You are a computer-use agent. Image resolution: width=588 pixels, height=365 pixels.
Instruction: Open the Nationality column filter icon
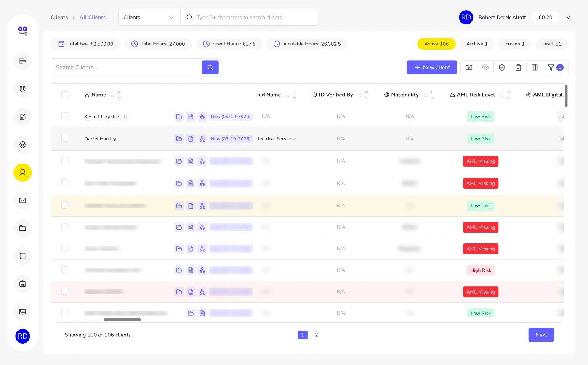[426, 95]
